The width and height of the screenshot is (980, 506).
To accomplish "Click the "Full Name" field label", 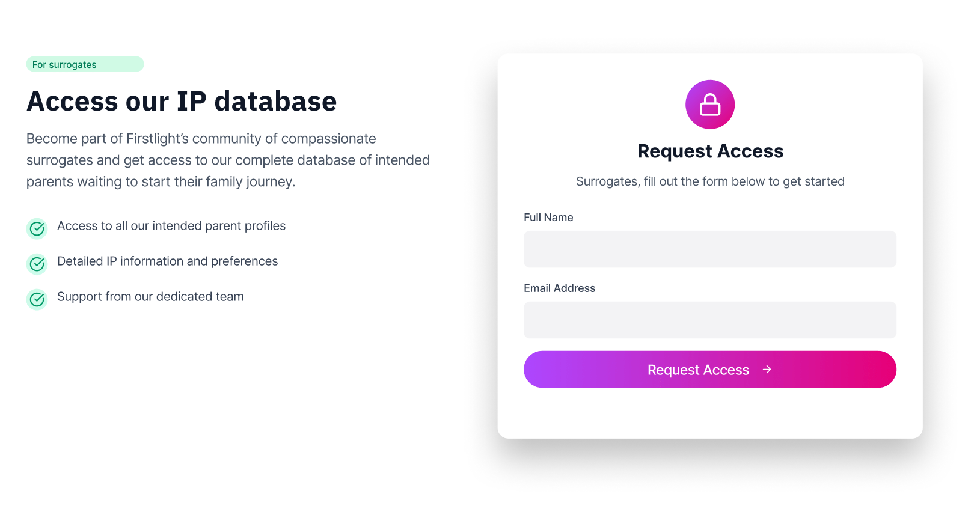I will 548,218.
